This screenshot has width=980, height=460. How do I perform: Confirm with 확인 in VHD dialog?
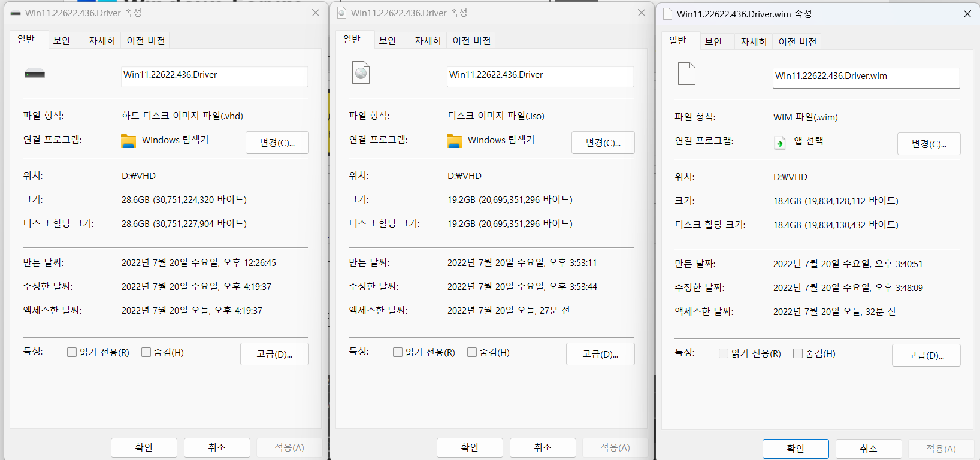coord(144,447)
